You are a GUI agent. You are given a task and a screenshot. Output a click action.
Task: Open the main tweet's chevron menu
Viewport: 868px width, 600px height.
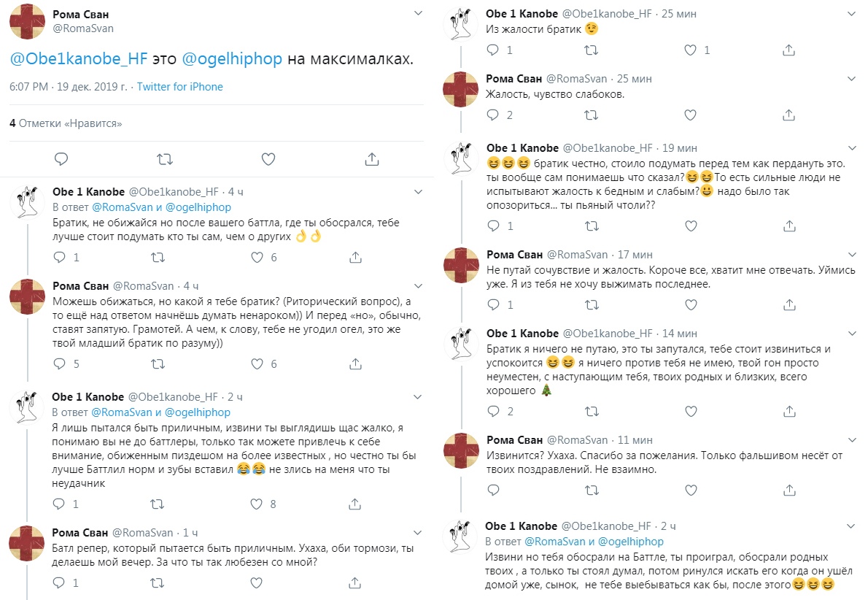tap(418, 13)
